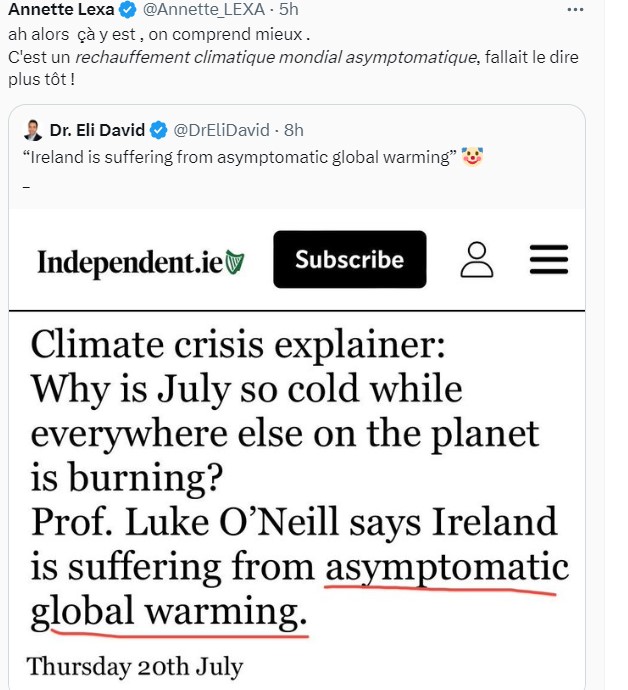Open Annette Lexa's profile by name
Viewport: 628px width, 690px height.
[x=60, y=12]
